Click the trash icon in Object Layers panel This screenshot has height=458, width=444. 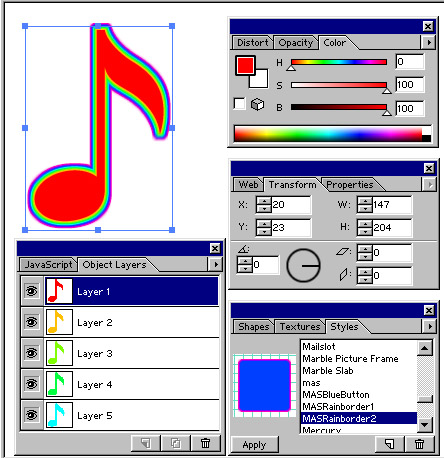pyautogui.click(x=206, y=443)
